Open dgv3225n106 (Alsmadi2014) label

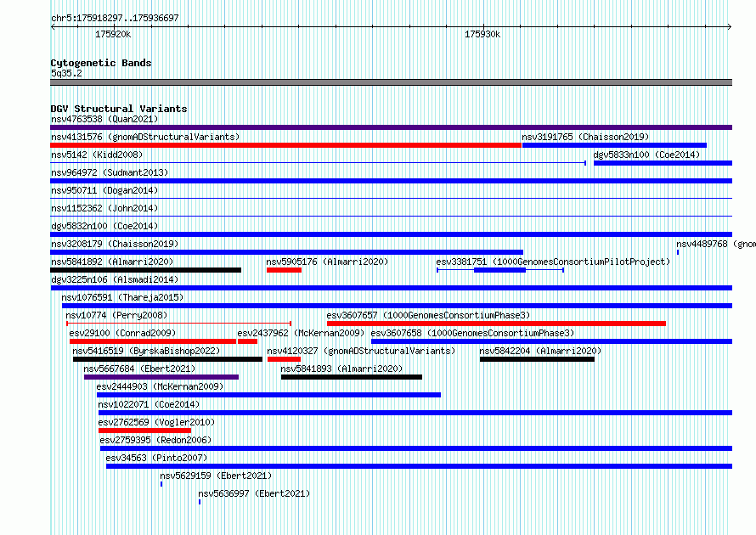click(115, 279)
